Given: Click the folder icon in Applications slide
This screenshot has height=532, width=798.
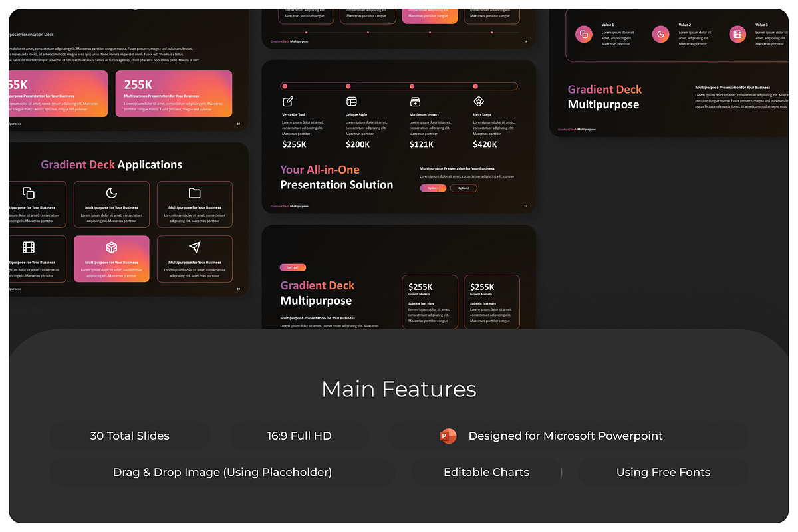Looking at the screenshot, I should click(x=194, y=193).
